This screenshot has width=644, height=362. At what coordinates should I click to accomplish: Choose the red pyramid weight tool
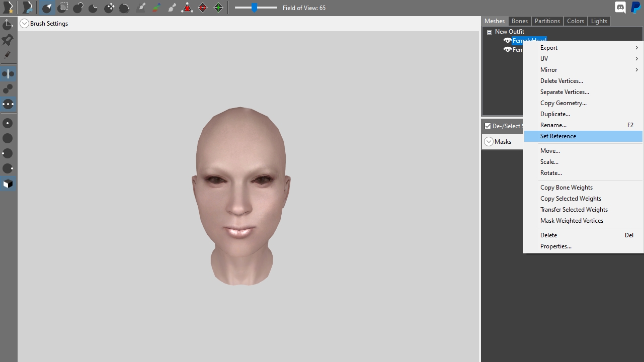pyautogui.click(x=187, y=8)
